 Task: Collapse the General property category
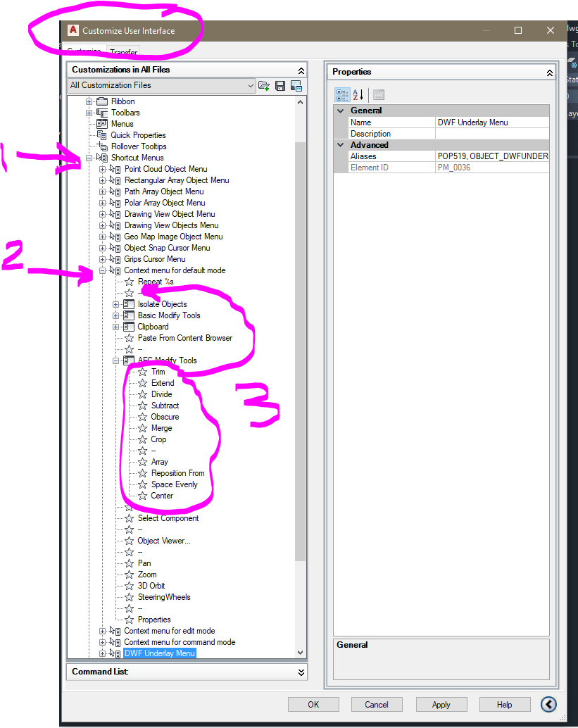click(x=341, y=111)
